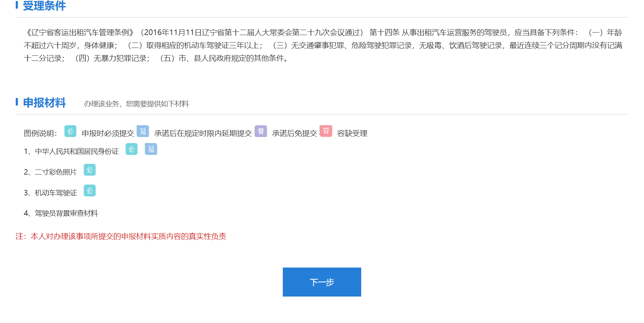Click the 必 icon beside 中华人民共和国居民身份证
The height and width of the screenshot is (323, 644).
(131, 149)
